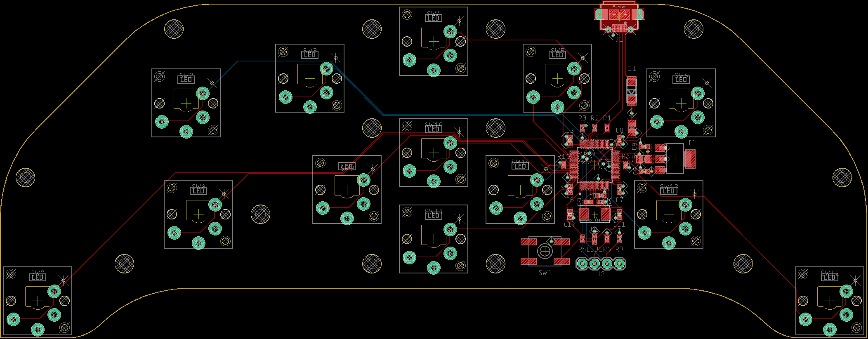Click the "J2" reference label
The image size is (868, 339).
coord(601,274)
